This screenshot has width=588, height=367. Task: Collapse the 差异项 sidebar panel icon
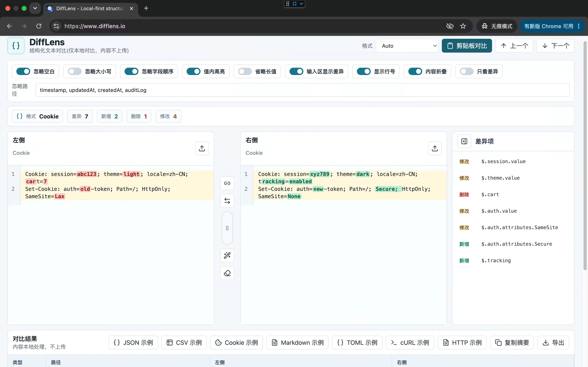click(x=464, y=141)
